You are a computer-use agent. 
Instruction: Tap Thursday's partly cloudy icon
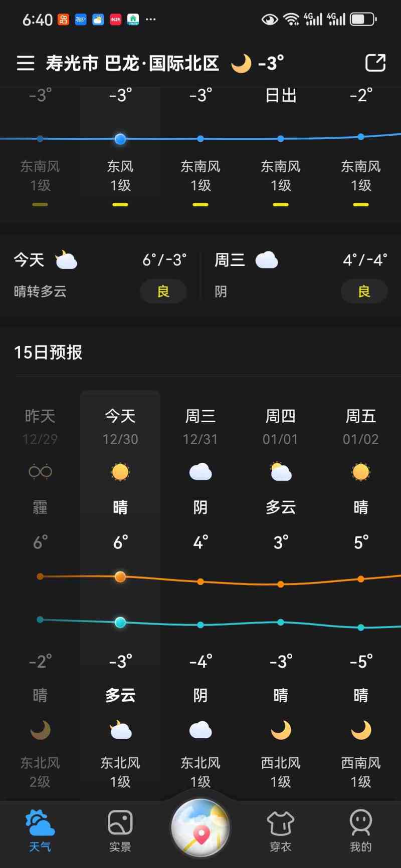click(281, 472)
